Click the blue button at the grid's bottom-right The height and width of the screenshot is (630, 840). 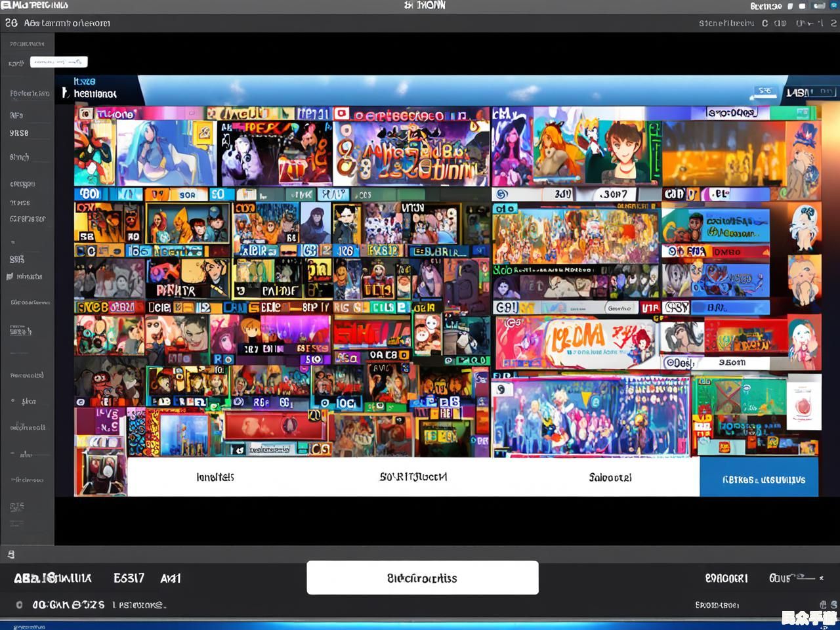[x=763, y=480]
